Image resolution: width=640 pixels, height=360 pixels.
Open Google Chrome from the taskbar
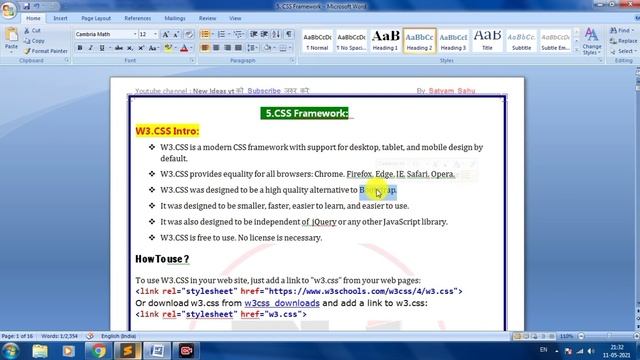(x=98, y=351)
